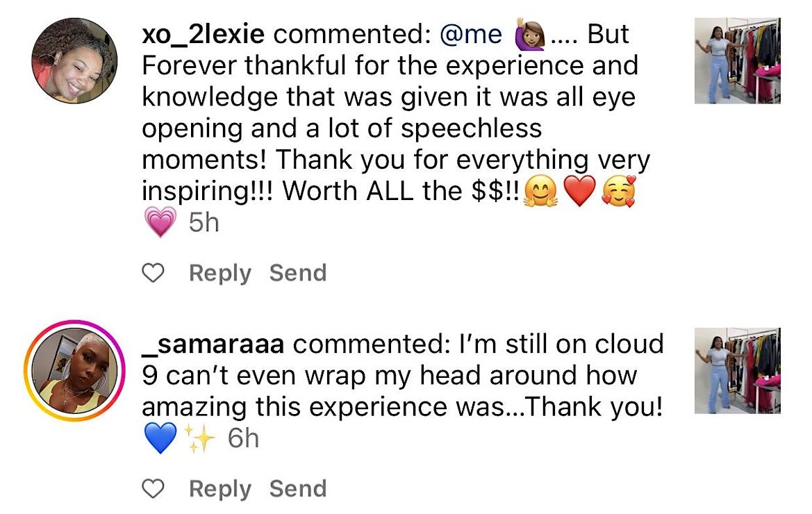Image resolution: width=812 pixels, height=514 pixels.
Task: Open post thumbnail next to xo_2lexie's comment
Action: point(737,61)
